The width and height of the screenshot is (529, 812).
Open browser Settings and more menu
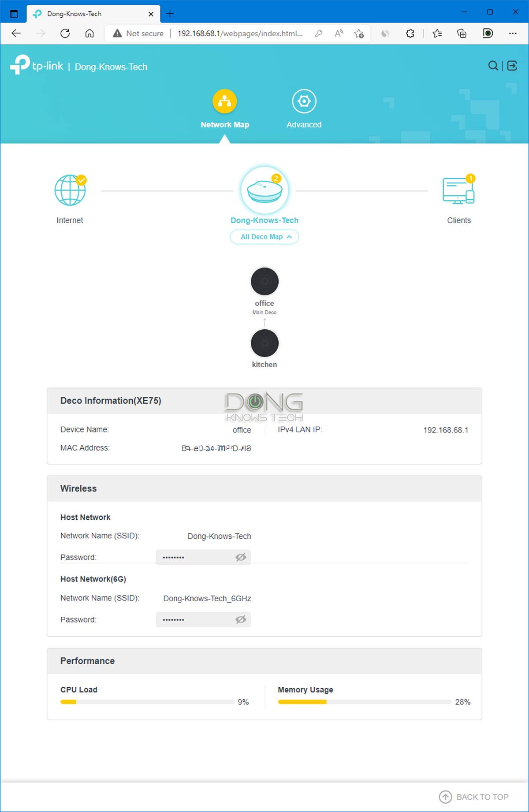pyautogui.click(x=513, y=34)
